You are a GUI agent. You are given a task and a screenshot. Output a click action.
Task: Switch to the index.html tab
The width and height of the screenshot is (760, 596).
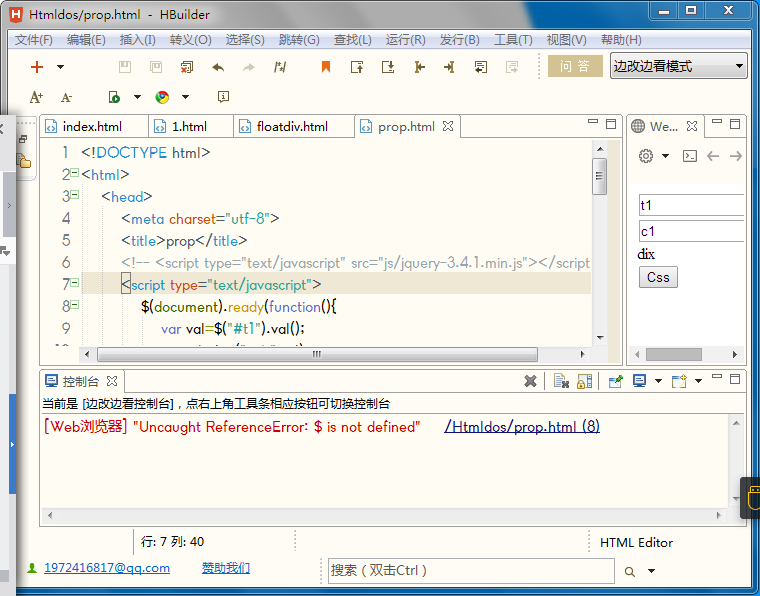[x=94, y=126]
